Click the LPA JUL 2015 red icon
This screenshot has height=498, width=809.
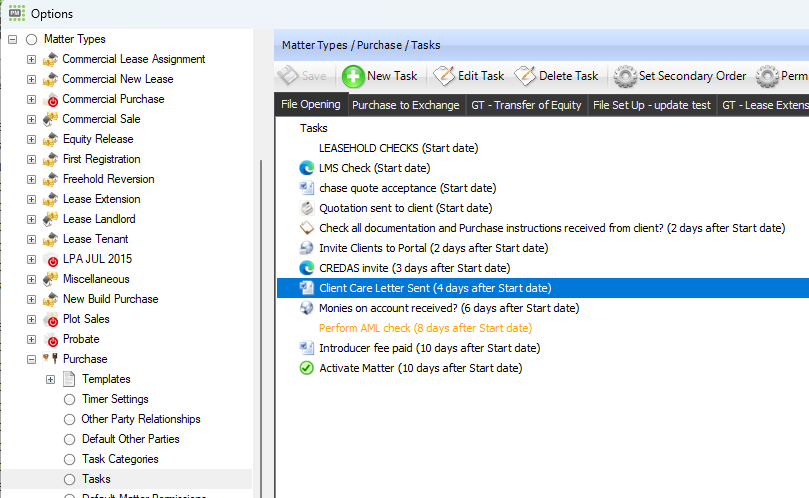point(51,260)
